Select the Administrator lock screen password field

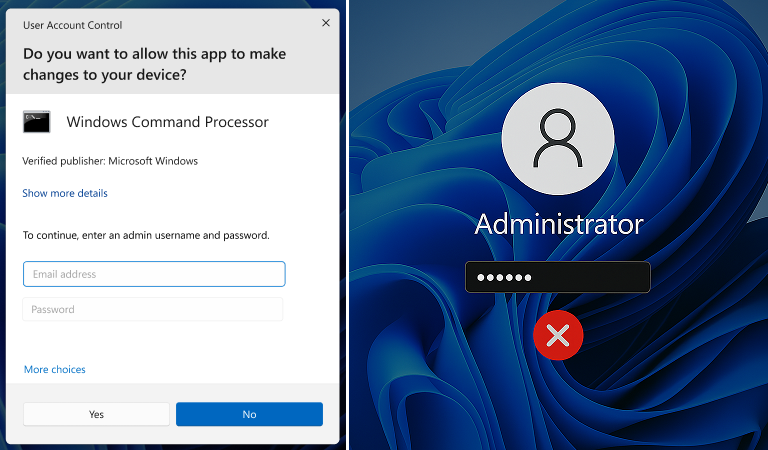pos(558,277)
